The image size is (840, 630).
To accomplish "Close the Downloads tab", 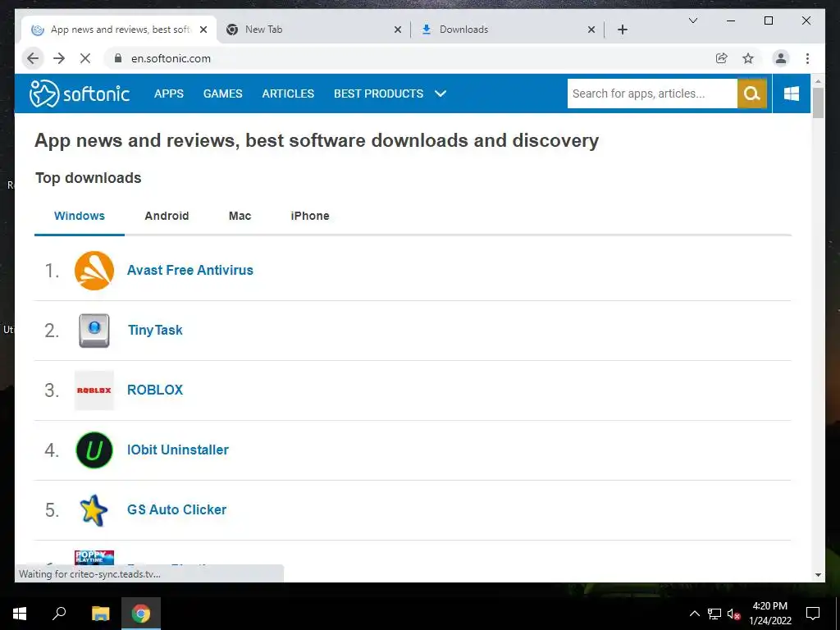I will (591, 30).
